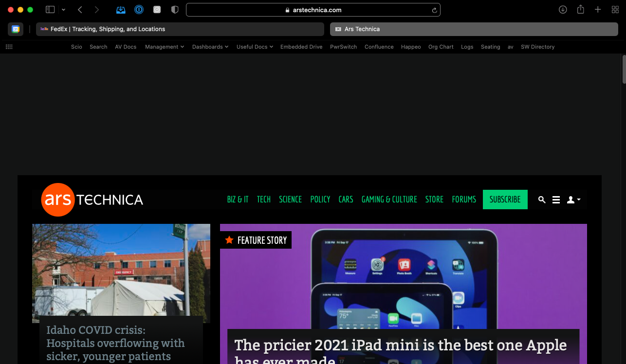626x364 pixels.
Task: Open the STORE link in site nav
Action: pos(434,200)
